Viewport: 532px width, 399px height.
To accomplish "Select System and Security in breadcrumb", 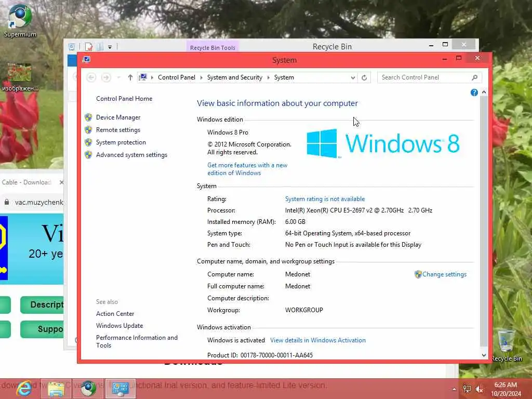I will point(235,78).
